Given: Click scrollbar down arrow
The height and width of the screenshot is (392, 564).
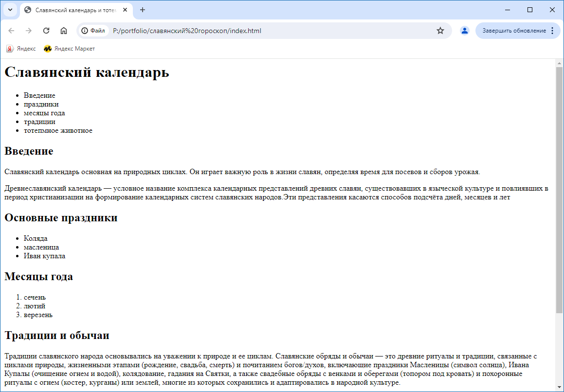Looking at the screenshot, I should (x=559, y=387).
